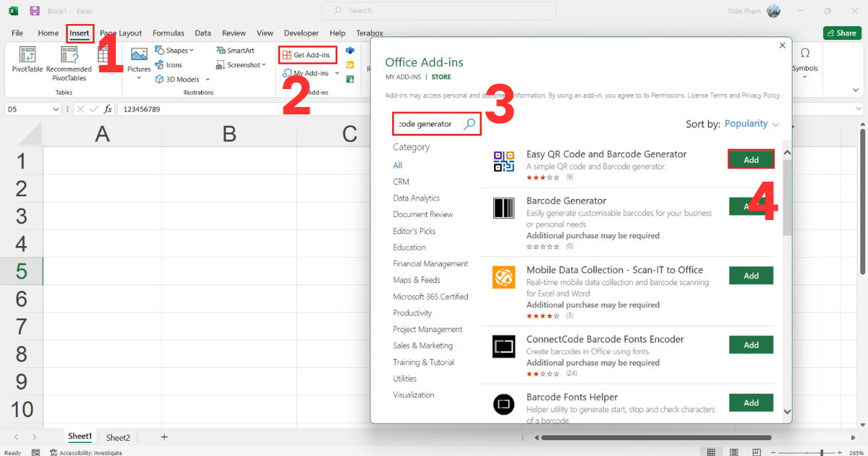The width and height of the screenshot is (868, 456).
Task: Open the Get Add-ins store
Action: (307, 54)
